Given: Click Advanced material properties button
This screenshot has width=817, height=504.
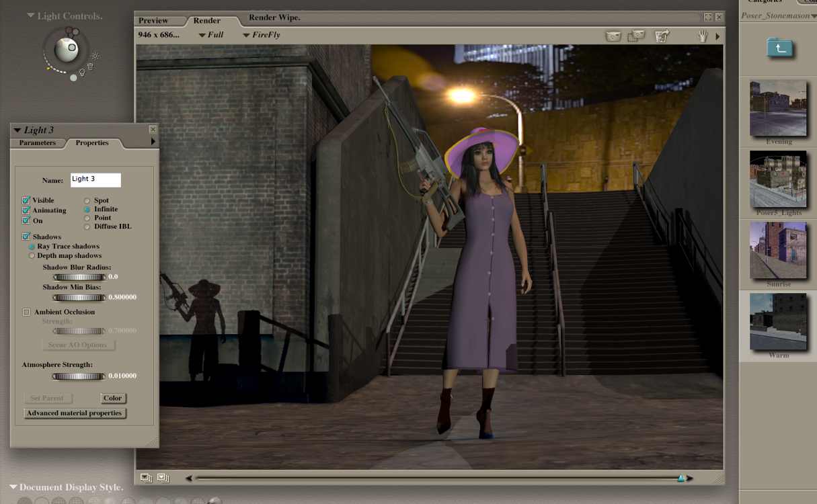Looking at the screenshot, I should tap(75, 413).
